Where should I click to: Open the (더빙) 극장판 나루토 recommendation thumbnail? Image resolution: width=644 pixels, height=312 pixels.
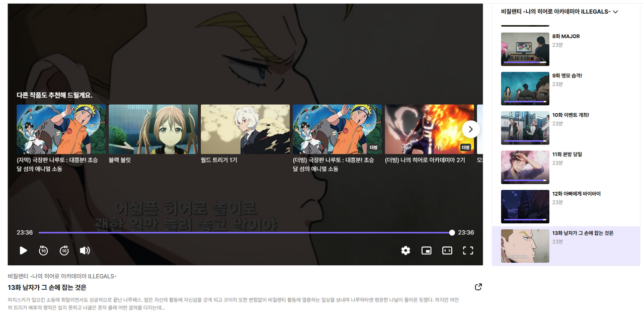pos(338,129)
